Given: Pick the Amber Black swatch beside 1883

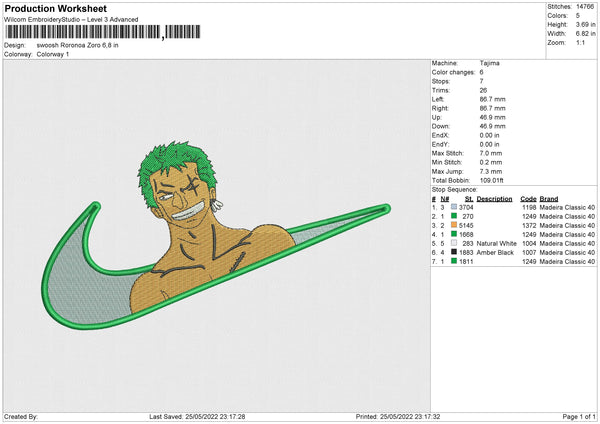Looking at the screenshot, I should (x=454, y=252).
